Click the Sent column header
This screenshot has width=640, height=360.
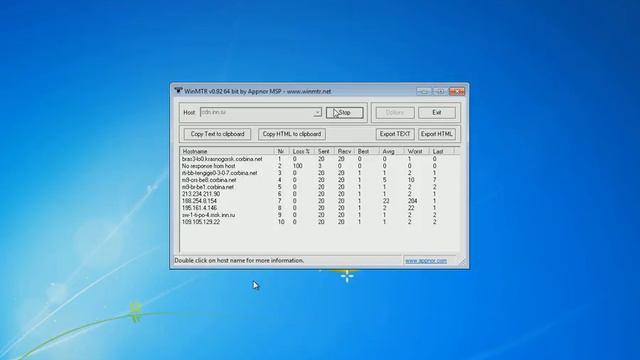click(324, 151)
